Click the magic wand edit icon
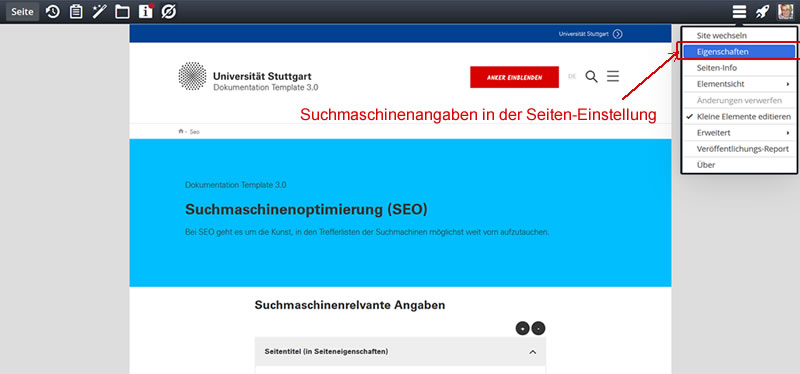Viewport: 800px width, 374px height. (99, 12)
